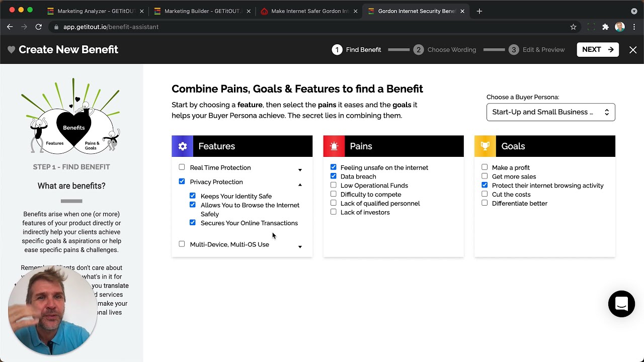Open the Chrome three-dot menu
The image size is (644, 362).
pos(634,27)
